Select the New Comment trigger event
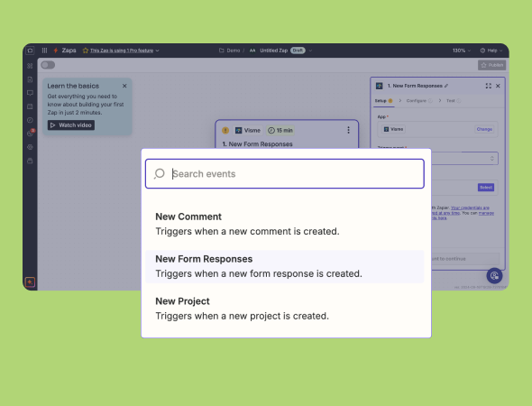This screenshot has height=406, width=532. [285, 224]
